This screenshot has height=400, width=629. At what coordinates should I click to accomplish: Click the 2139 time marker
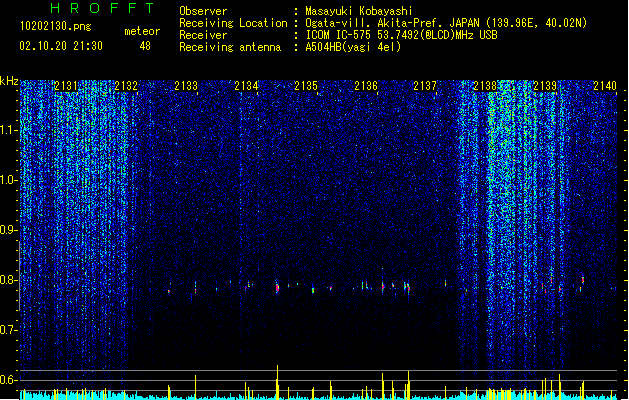coord(545,86)
